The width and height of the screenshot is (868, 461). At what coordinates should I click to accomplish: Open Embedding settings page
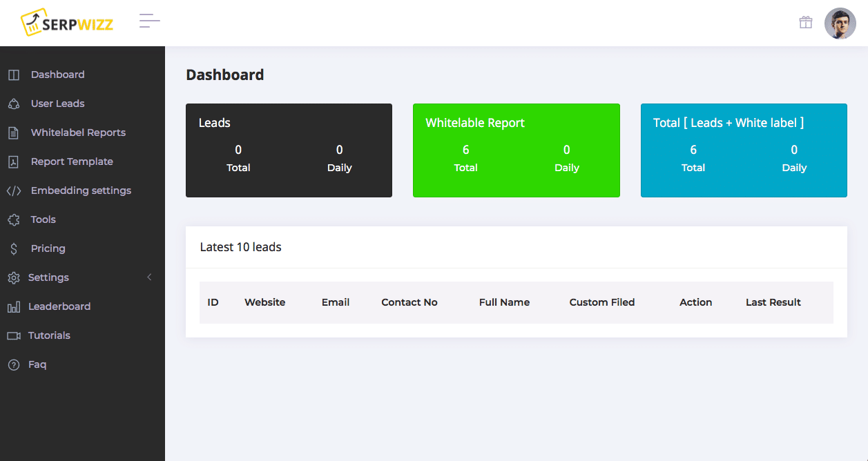[81, 190]
